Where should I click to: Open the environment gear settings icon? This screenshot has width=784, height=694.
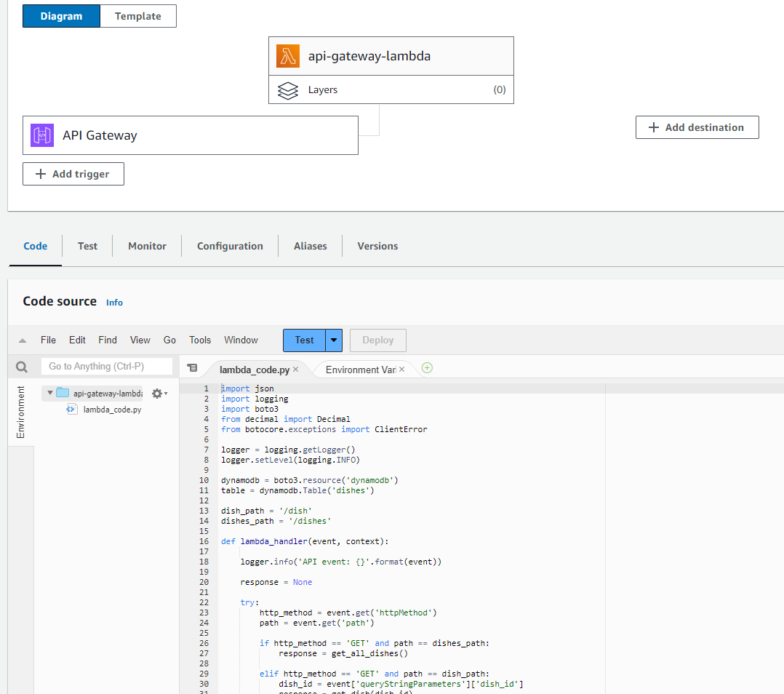pyautogui.click(x=157, y=394)
